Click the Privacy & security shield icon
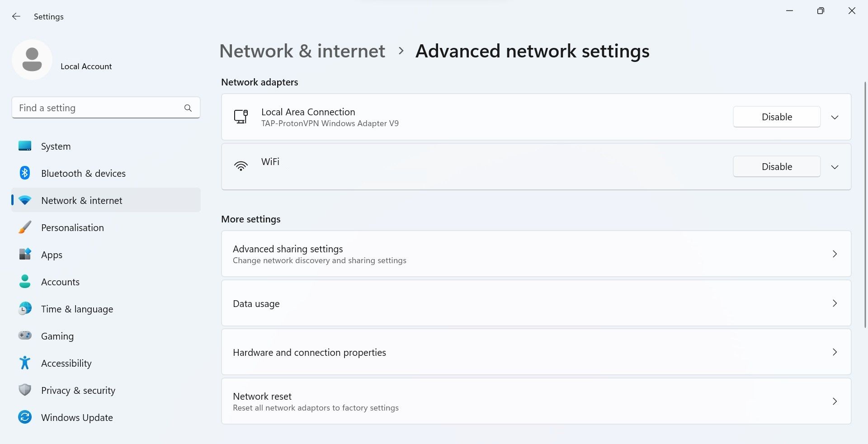This screenshot has height=444, width=868. 25,390
